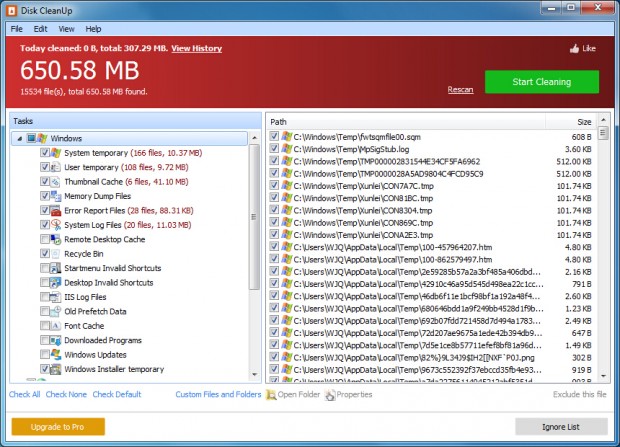Uncheck Recycle Bin checkbox

tap(45, 254)
